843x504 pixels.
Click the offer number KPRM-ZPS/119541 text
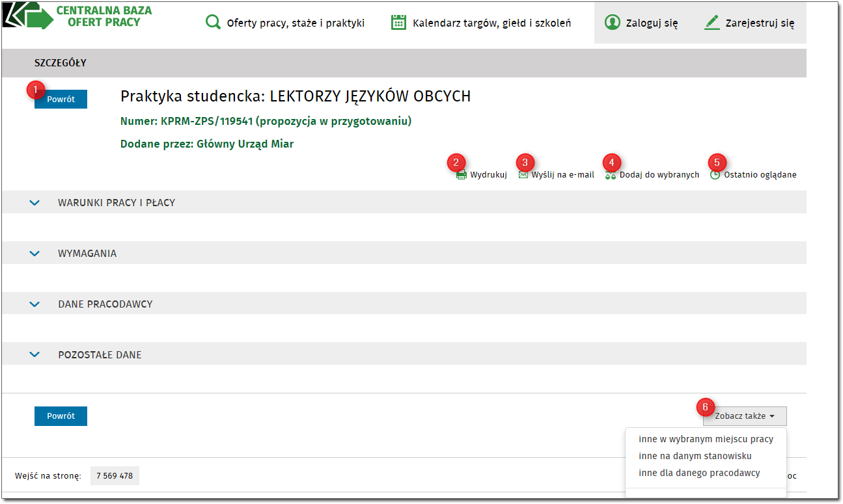[x=207, y=121]
